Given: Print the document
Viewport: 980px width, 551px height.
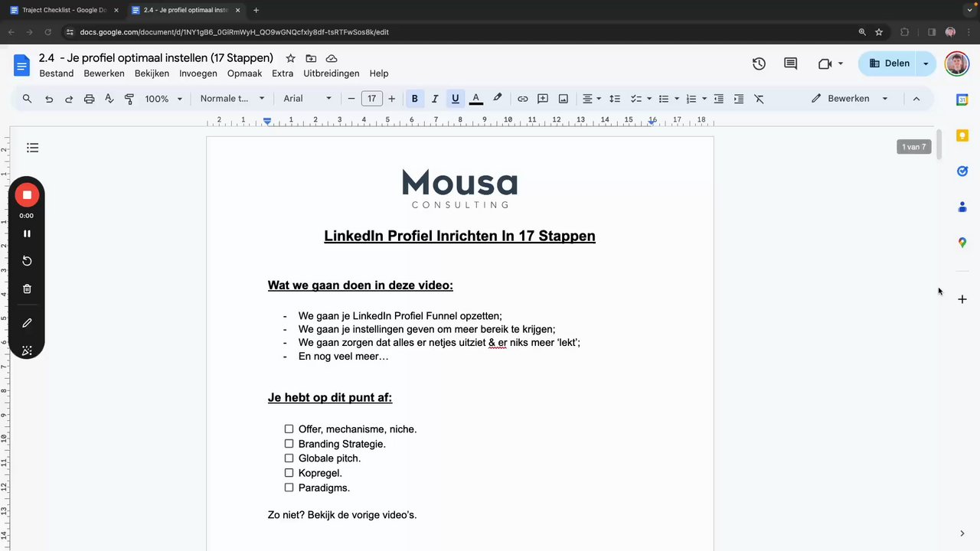Looking at the screenshot, I should click(x=89, y=99).
